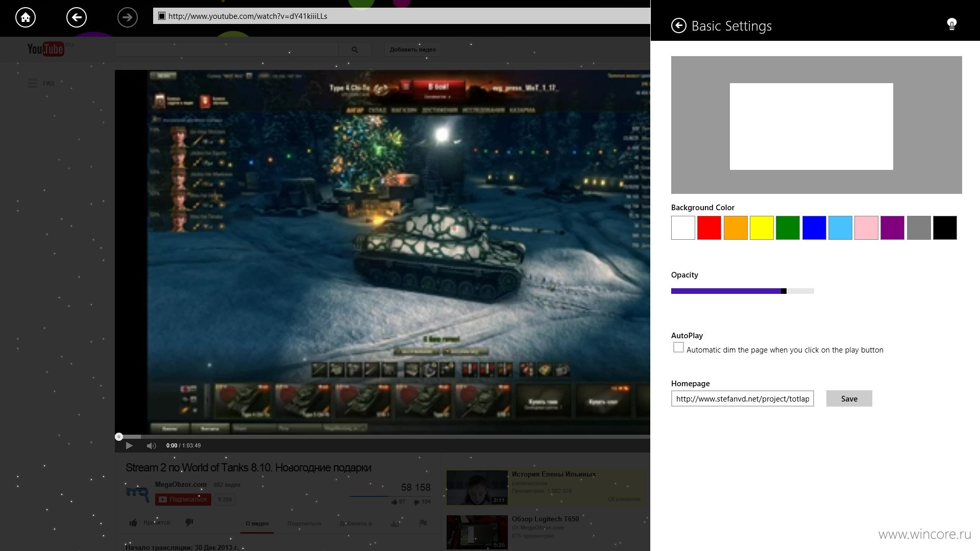The height and width of the screenshot is (551, 980).
Task: Select the green background color swatch
Action: point(788,228)
